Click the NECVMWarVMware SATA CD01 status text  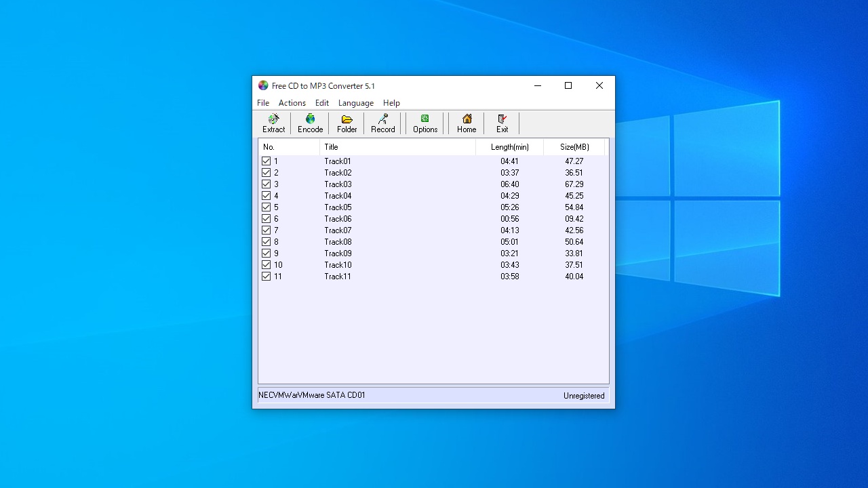pos(312,395)
